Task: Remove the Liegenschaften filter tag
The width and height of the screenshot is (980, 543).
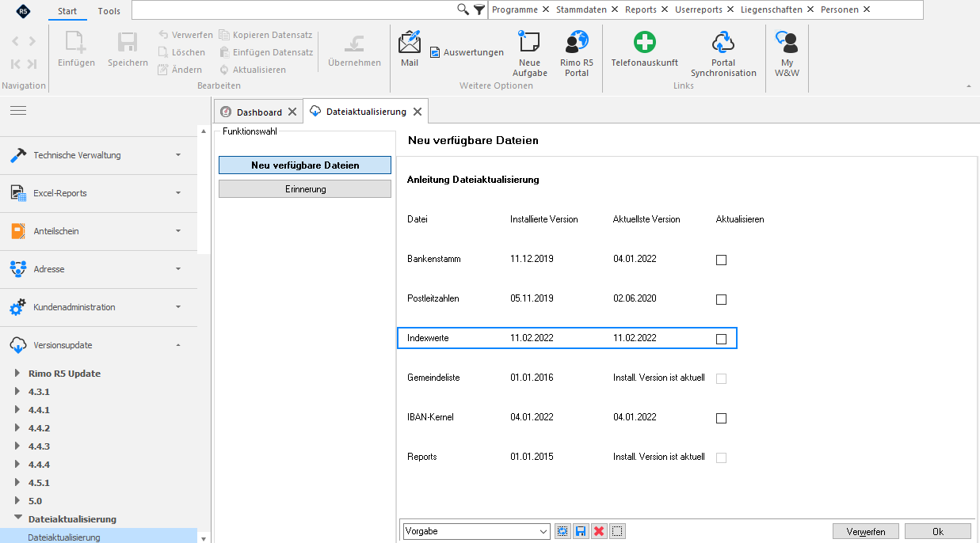Action: coord(810,9)
